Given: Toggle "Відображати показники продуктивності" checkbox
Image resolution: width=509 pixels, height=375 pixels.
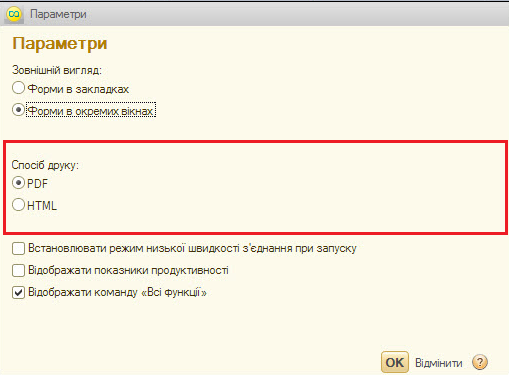Looking at the screenshot, I should (18, 270).
